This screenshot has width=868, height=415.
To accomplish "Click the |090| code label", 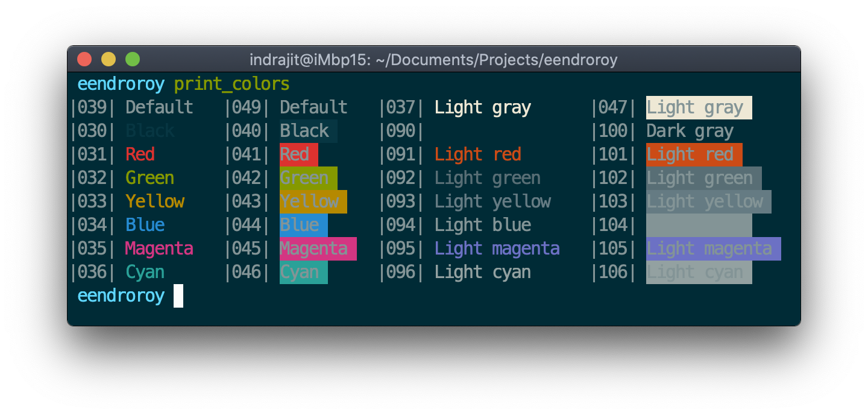I will [x=400, y=131].
